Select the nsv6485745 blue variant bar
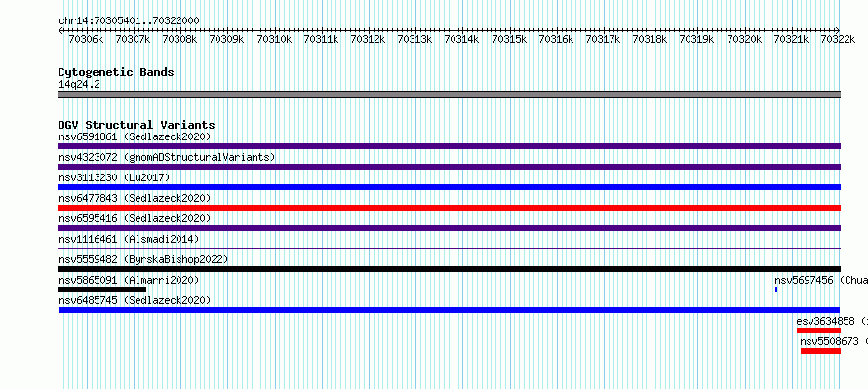868x389 pixels. (449, 310)
